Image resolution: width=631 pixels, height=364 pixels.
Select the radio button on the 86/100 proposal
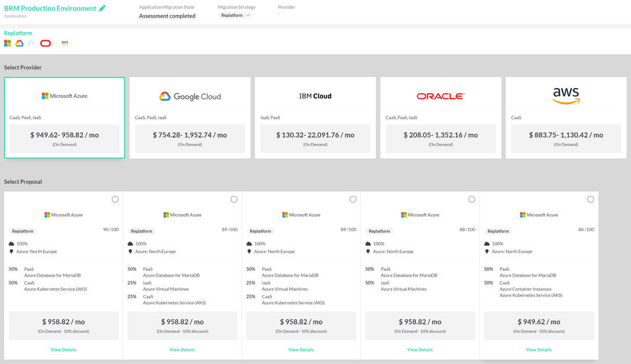point(590,199)
